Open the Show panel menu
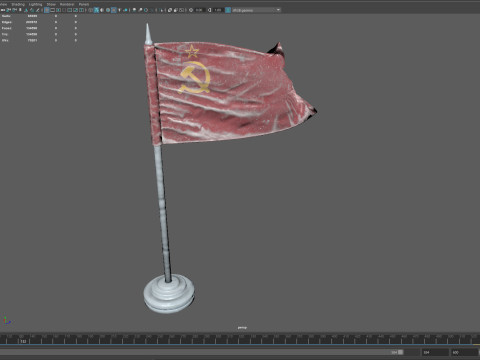 click(51, 4)
